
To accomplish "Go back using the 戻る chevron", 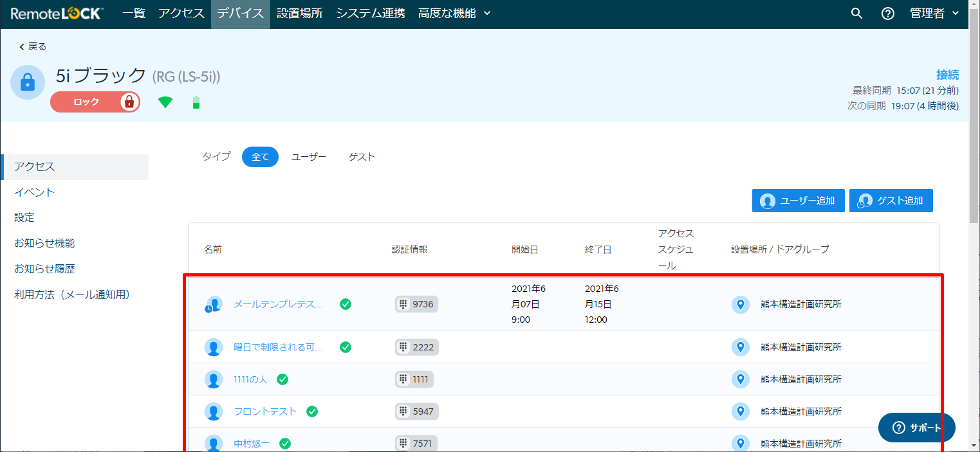I will [x=32, y=46].
